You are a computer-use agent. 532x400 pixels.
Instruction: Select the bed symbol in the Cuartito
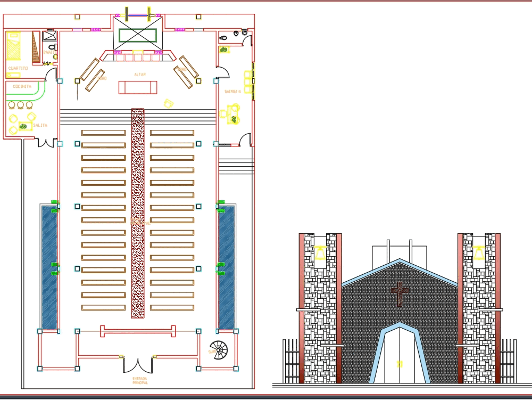tap(13, 45)
